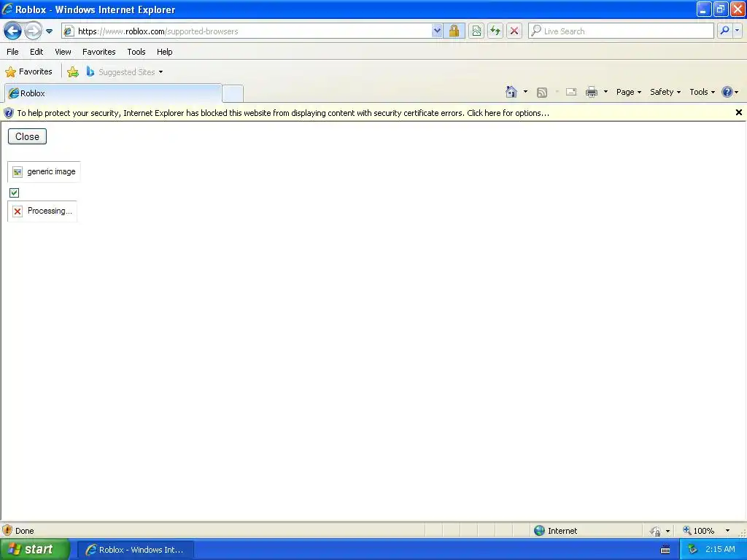Click the Print icon

coord(591,92)
